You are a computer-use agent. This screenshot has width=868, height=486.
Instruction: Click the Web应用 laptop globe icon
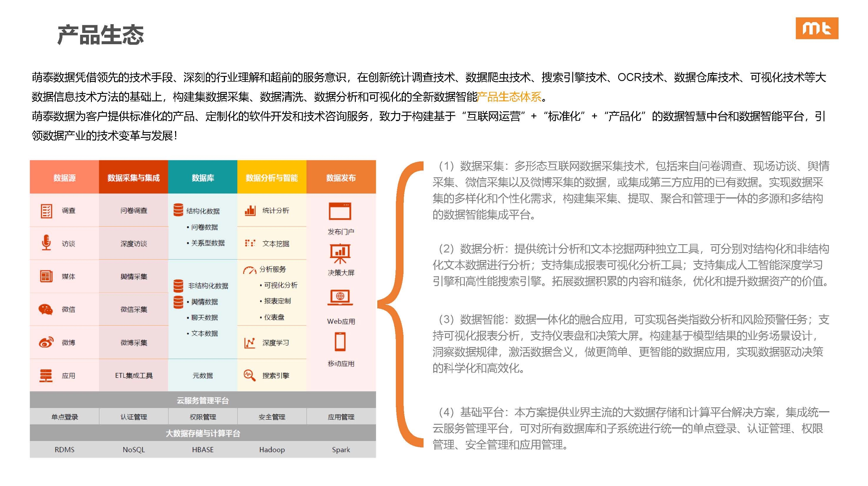point(340,297)
